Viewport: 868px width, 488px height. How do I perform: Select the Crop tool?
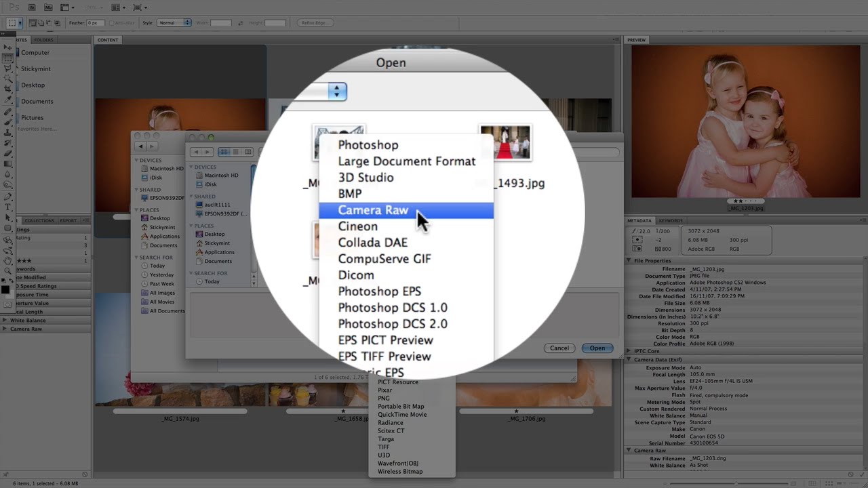pyautogui.click(x=8, y=89)
